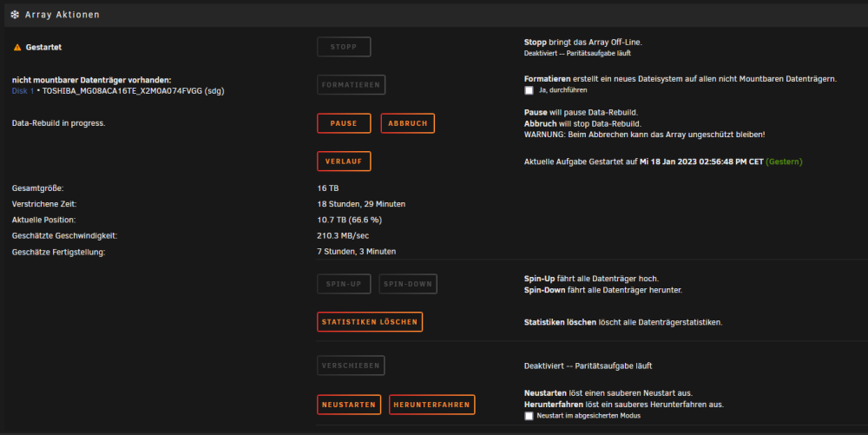Click the HERUNTERFAHREN button
This screenshot has height=435, width=868.
[x=431, y=405]
